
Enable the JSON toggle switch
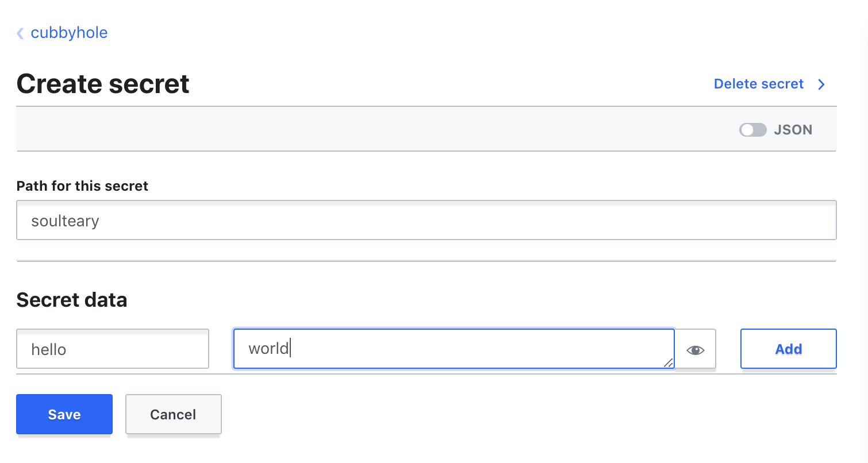(x=752, y=130)
